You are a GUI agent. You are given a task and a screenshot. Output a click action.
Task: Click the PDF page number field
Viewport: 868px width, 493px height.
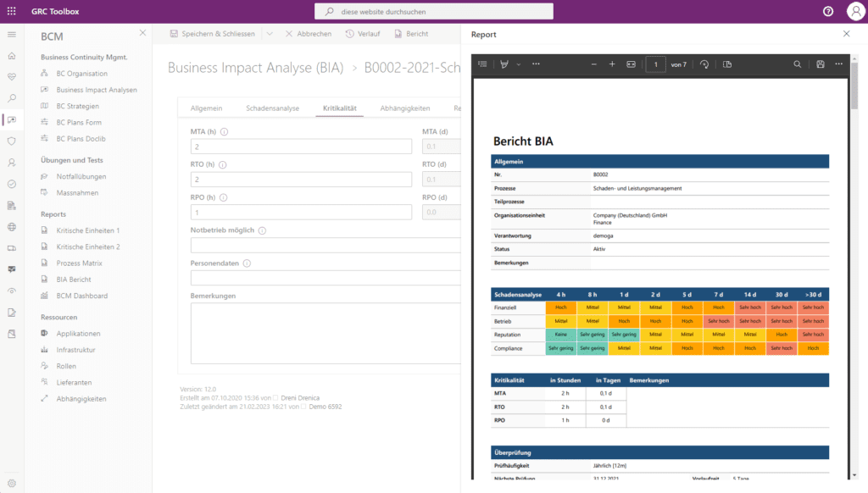[x=656, y=64]
